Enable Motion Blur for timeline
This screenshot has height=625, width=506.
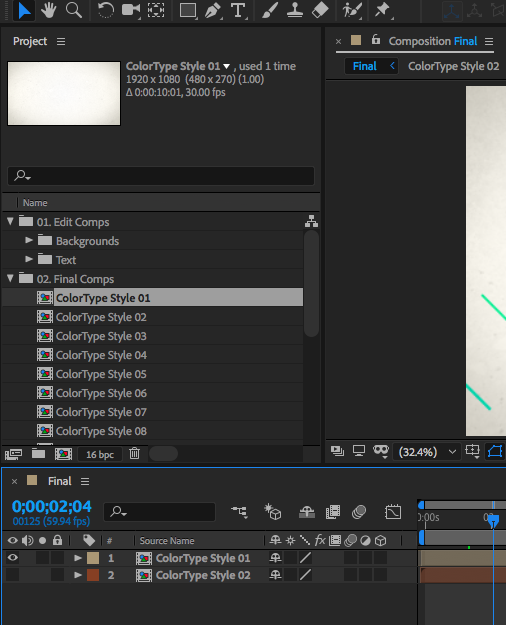[359, 512]
